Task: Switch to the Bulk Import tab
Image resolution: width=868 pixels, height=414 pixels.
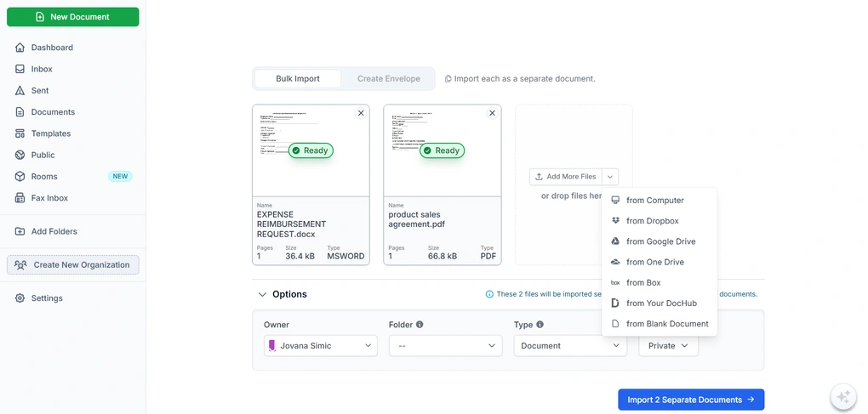Action: 298,78
